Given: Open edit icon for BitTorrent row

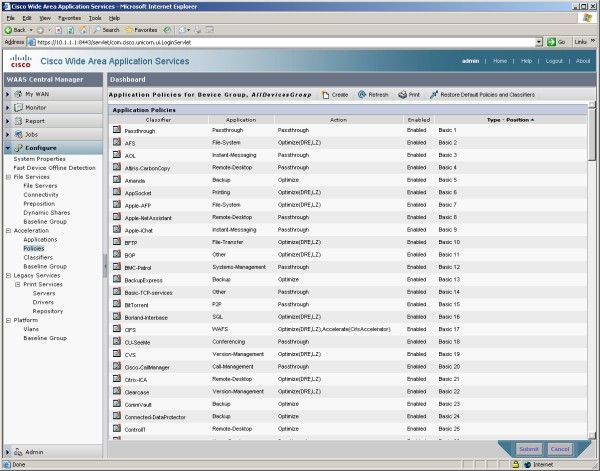Looking at the screenshot, I should [117, 304].
